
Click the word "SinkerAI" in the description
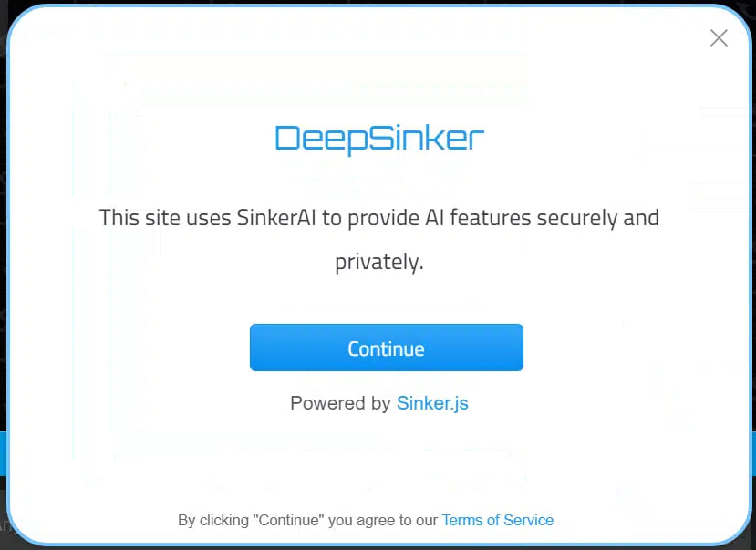coord(276,218)
